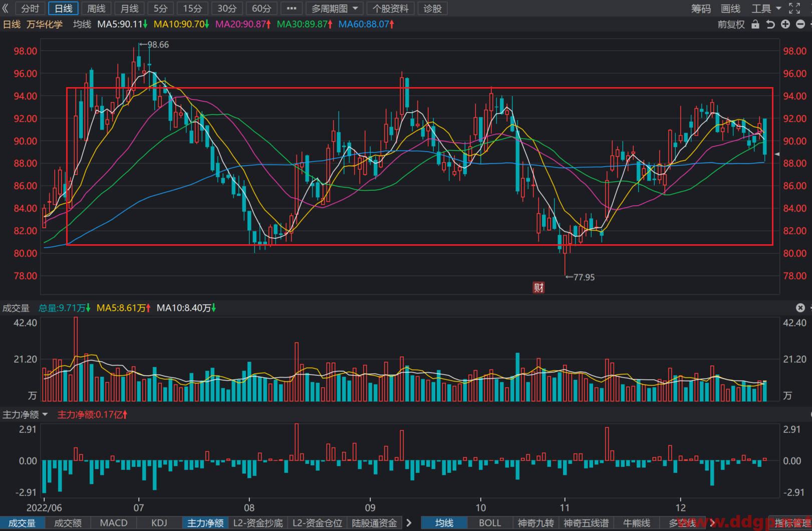Select the BOLL overlay tab
The width and height of the screenshot is (812, 531).
coord(490,523)
